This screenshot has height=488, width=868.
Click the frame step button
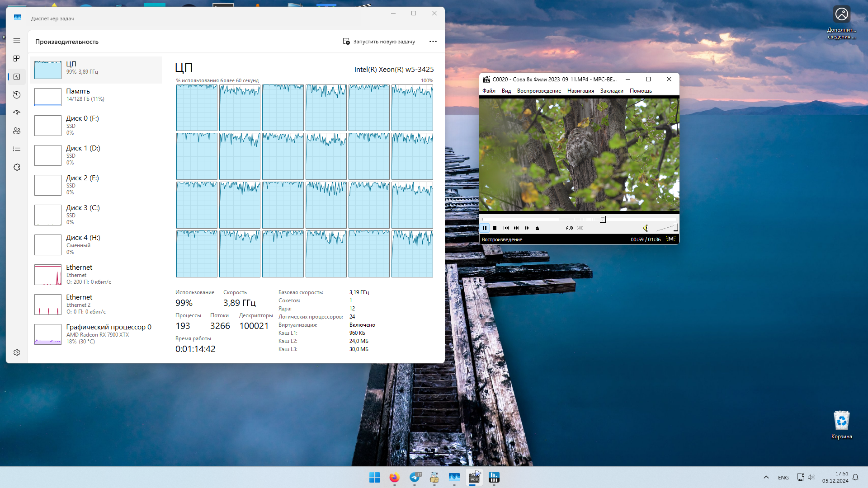tap(527, 228)
